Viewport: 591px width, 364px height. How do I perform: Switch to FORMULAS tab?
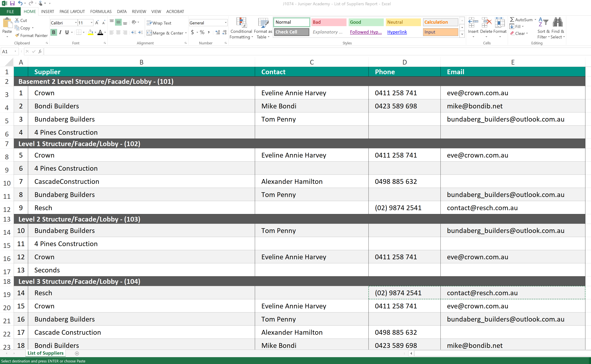tap(101, 12)
